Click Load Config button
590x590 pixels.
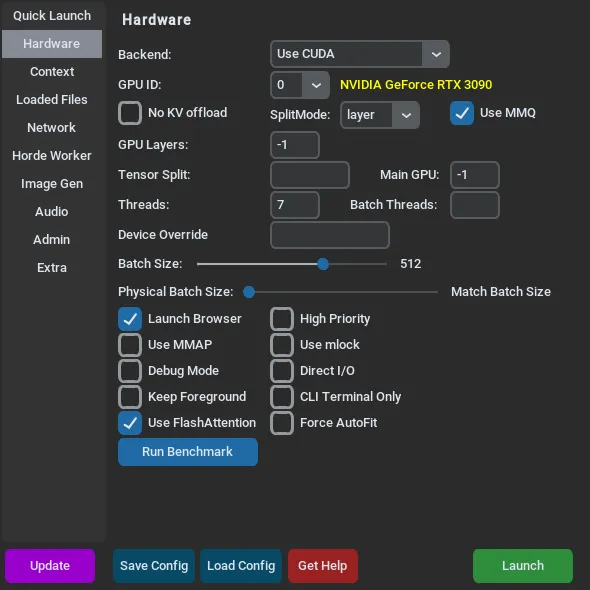pos(241,566)
